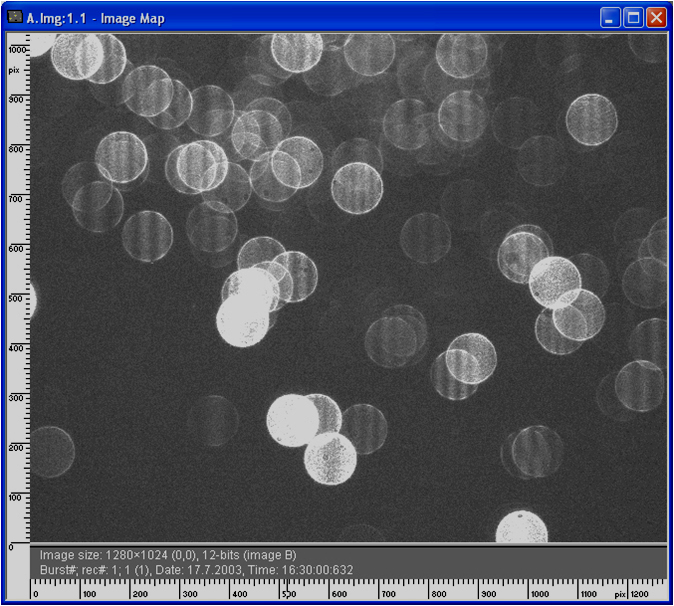Click the 1200 label on the horizontal ruler
This screenshot has height=606, width=674.
click(639, 594)
